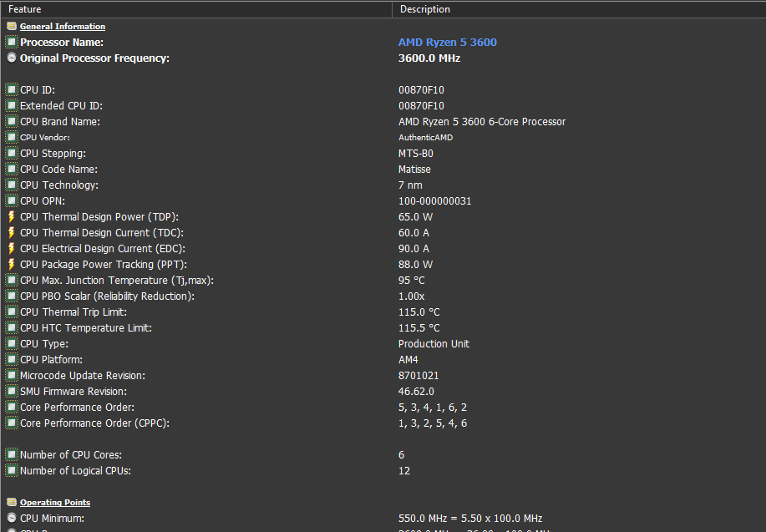Image resolution: width=766 pixels, height=532 pixels.
Task: Select the Number of Logical CPUs label
Action: (76, 471)
